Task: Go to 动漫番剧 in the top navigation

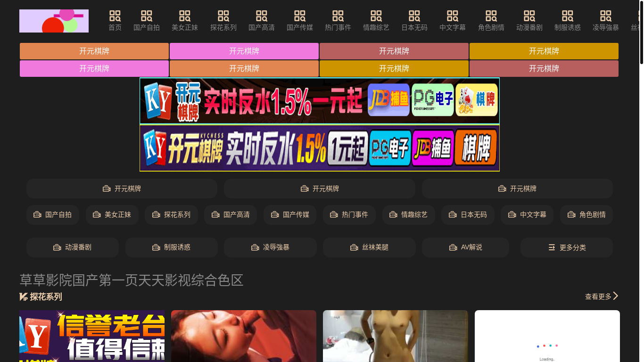Action: (x=529, y=21)
